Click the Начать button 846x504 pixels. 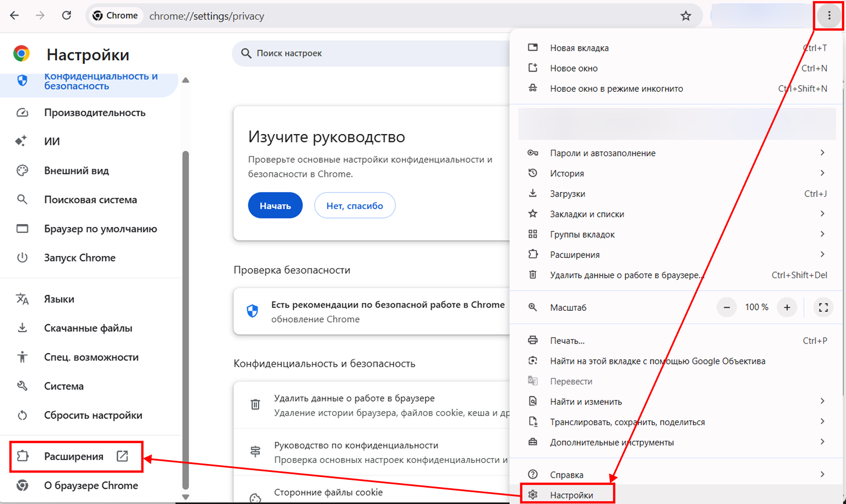pos(275,206)
